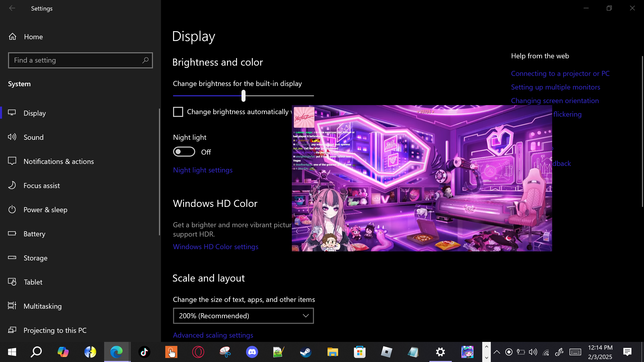The height and width of the screenshot is (362, 644).
Task: Open File Explorer from taskbar
Action: coord(333,352)
